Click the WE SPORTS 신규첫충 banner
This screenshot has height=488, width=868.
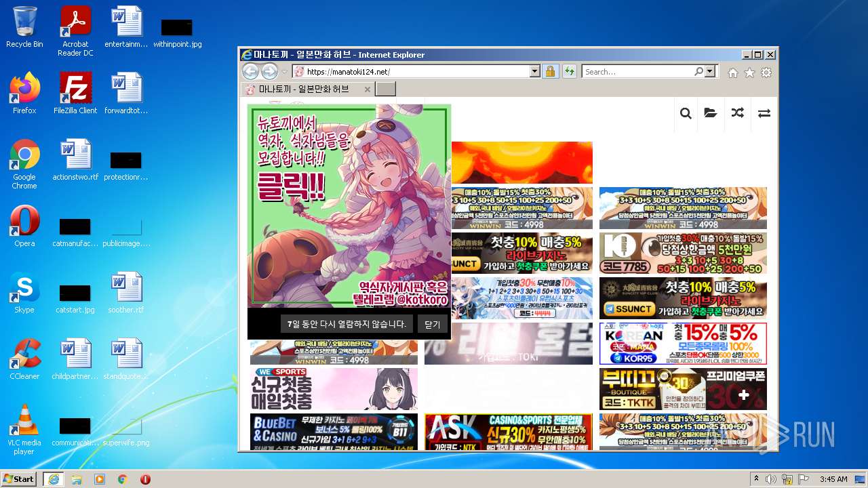click(x=334, y=388)
